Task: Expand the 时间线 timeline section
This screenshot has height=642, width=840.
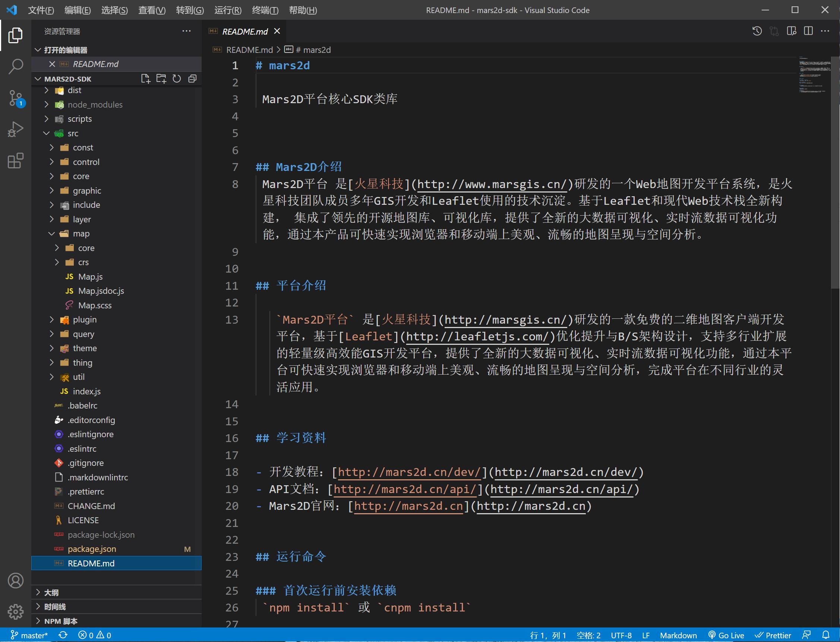Action: (x=116, y=607)
